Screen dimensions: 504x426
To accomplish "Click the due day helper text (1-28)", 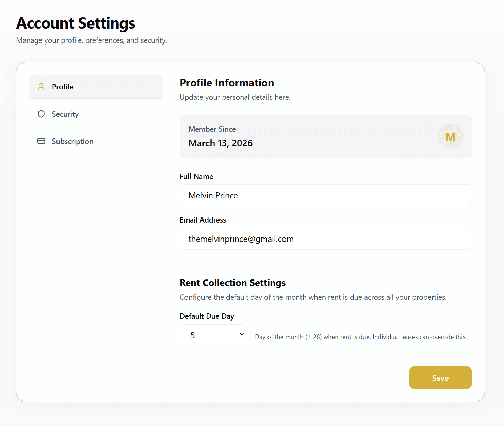I will coord(360,337).
